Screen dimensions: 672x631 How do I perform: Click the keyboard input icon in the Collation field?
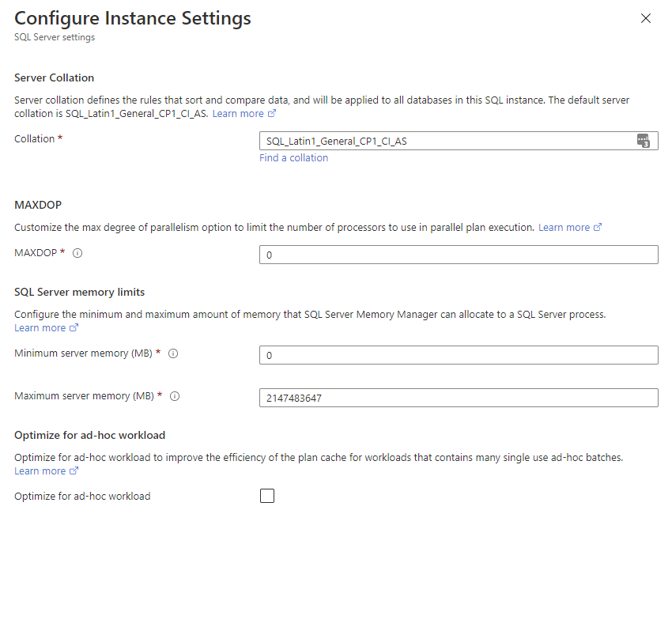coord(644,140)
